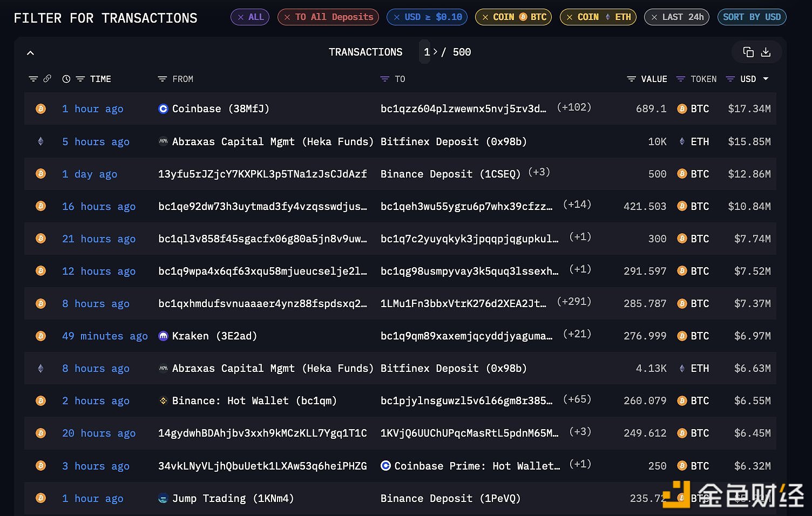Screen dimensions: 812x516
Task: Click the copy transactions icon
Action: (748, 52)
